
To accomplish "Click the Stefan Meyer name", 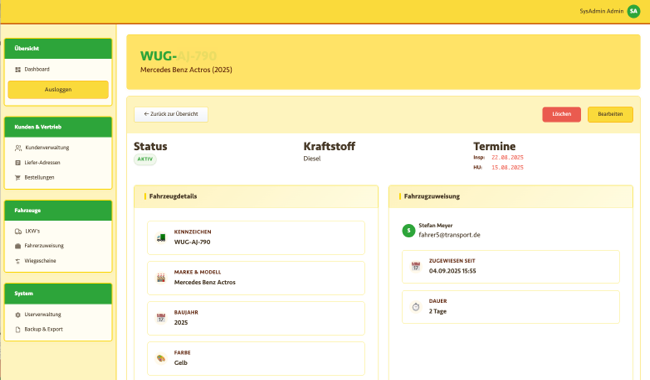I will pos(435,225).
